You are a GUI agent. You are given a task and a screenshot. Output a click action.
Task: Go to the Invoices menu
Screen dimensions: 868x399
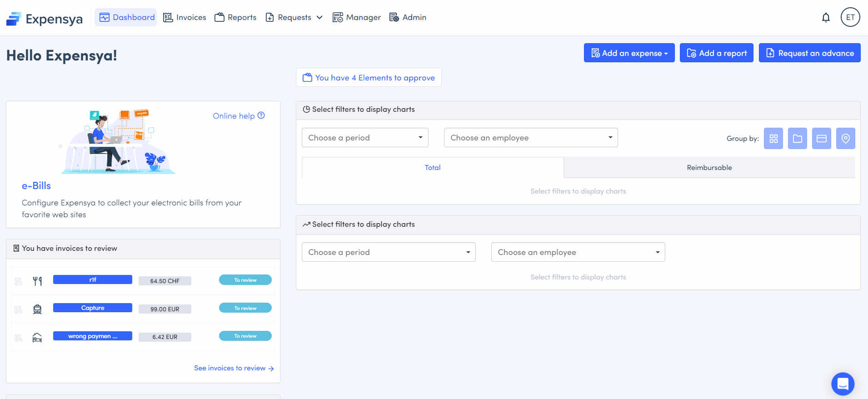coord(185,17)
